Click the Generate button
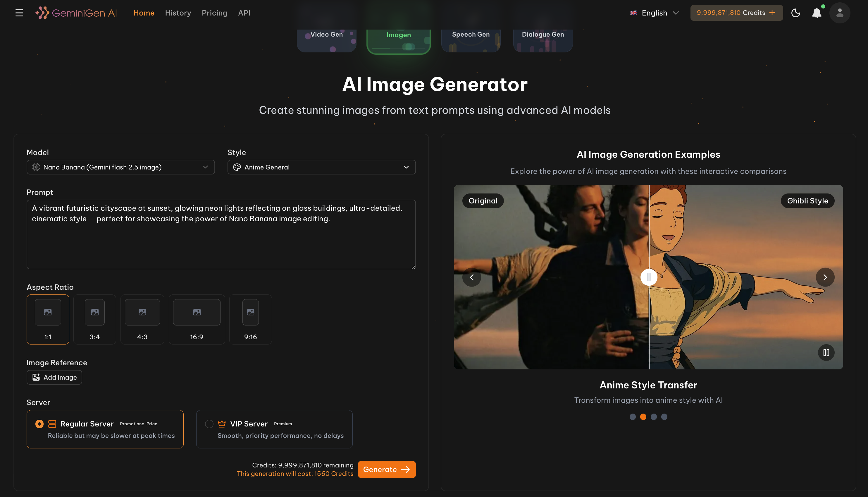The width and height of the screenshot is (868, 497). click(386, 469)
